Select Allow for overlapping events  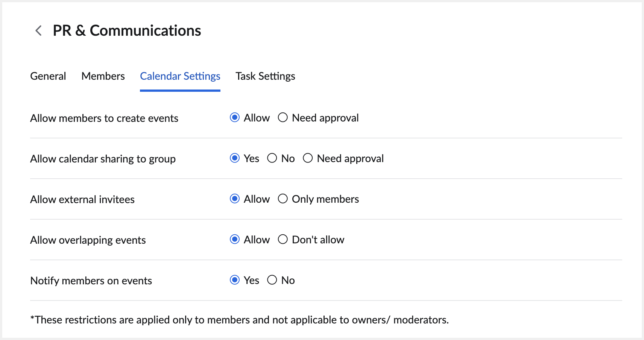point(235,239)
